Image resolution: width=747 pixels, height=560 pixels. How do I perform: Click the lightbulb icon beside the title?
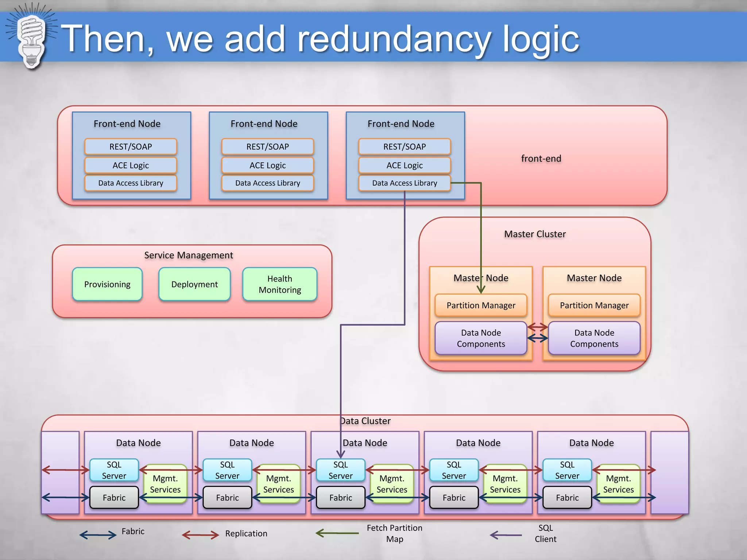32,36
